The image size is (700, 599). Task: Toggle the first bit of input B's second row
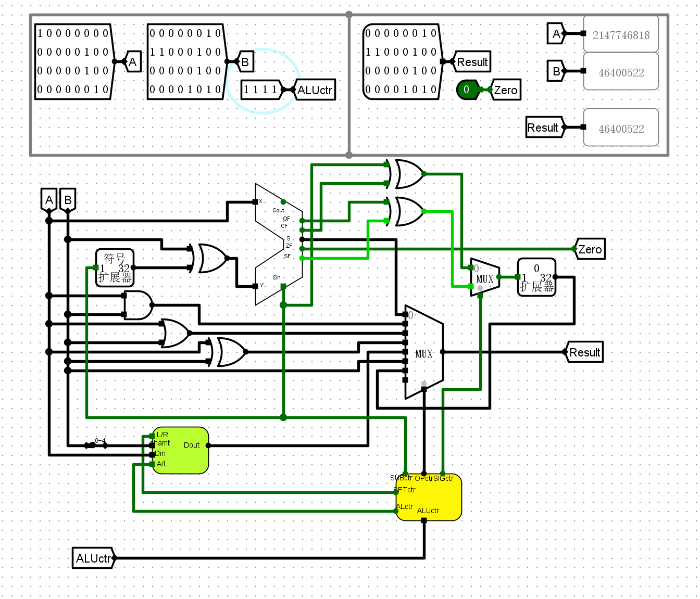pos(153,52)
